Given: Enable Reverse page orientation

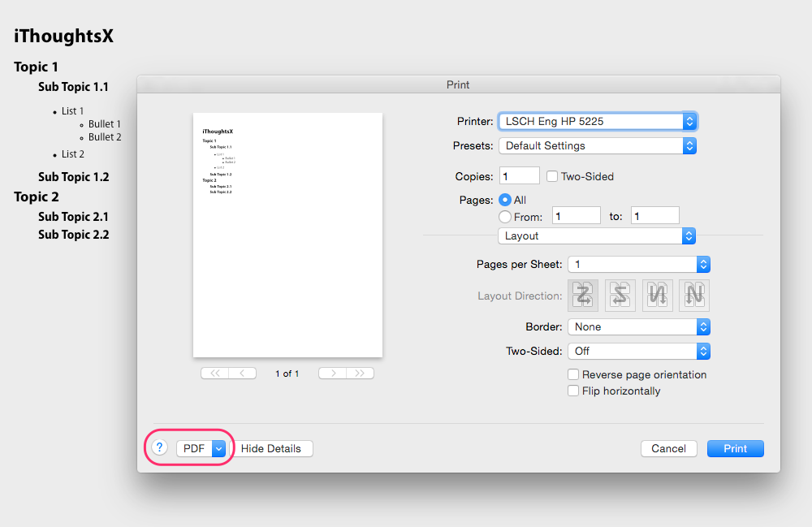Looking at the screenshot, I should [x=573, y=374].
